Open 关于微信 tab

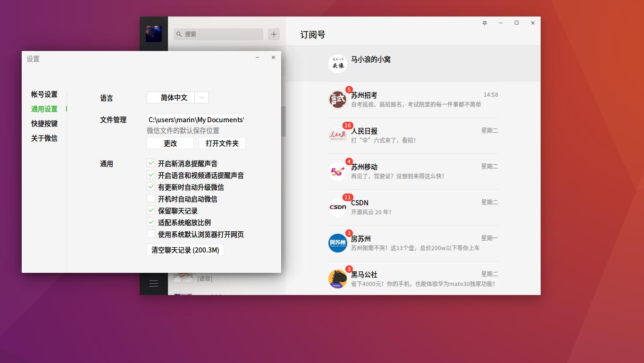tap(44, 138)
